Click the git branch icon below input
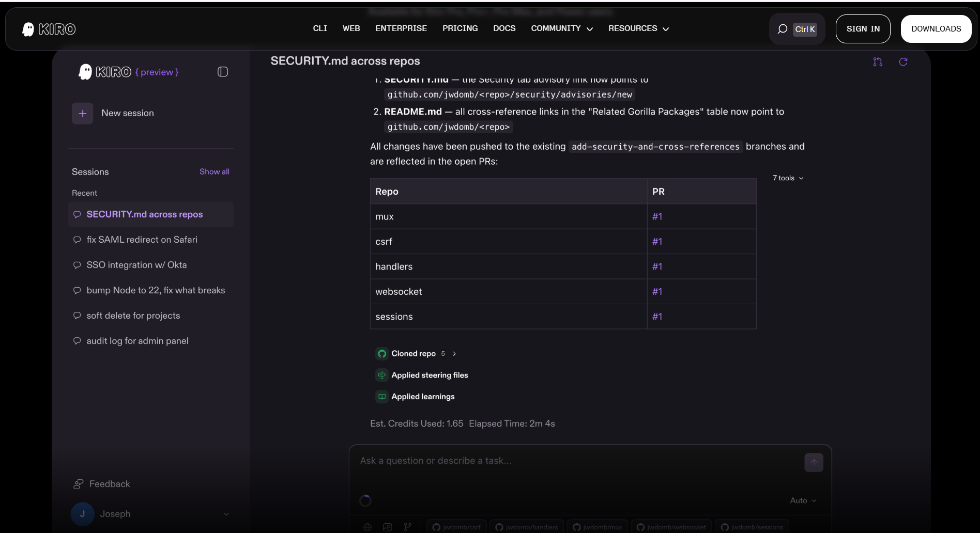The width and height of the screenshot is (980, 533). 408,527
